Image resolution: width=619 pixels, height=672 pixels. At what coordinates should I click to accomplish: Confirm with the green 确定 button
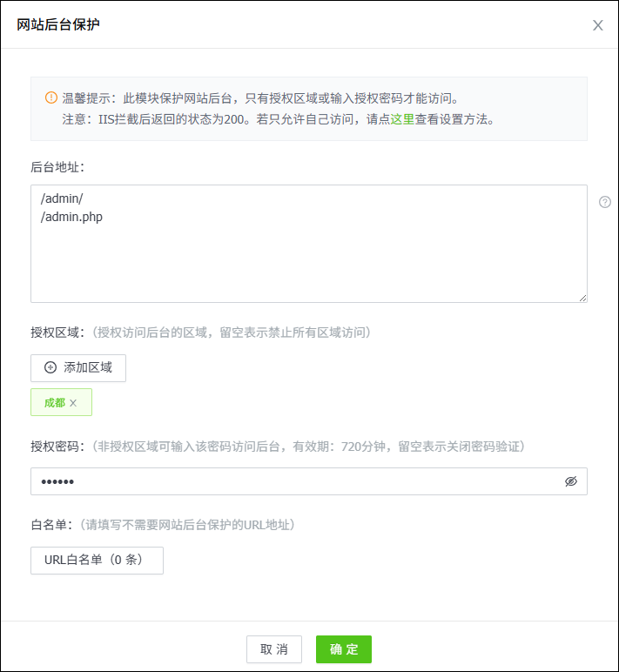pyautogui.click(x=343, y=649)
